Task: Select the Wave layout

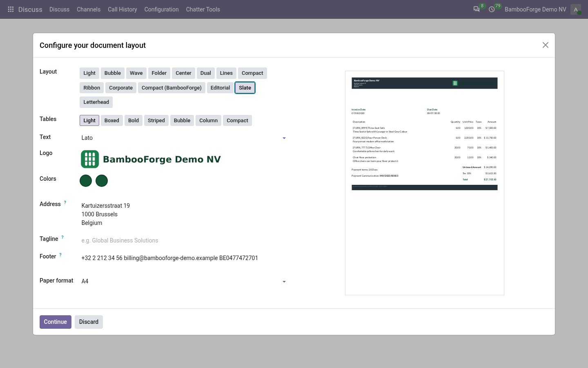Action: tap(136, 73)
